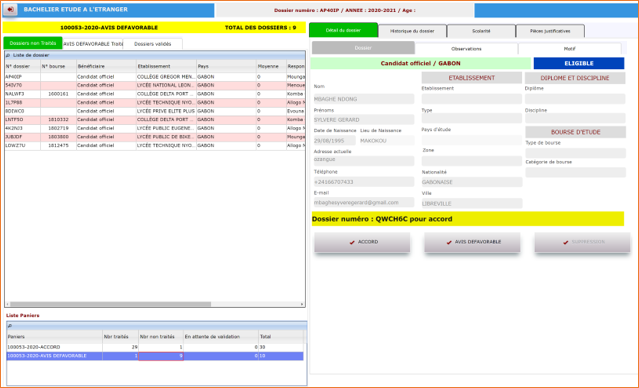This screenshot has height=388, width=639.
Task: Click the Nationalité field GABONAISE
Action: (472, 182)
